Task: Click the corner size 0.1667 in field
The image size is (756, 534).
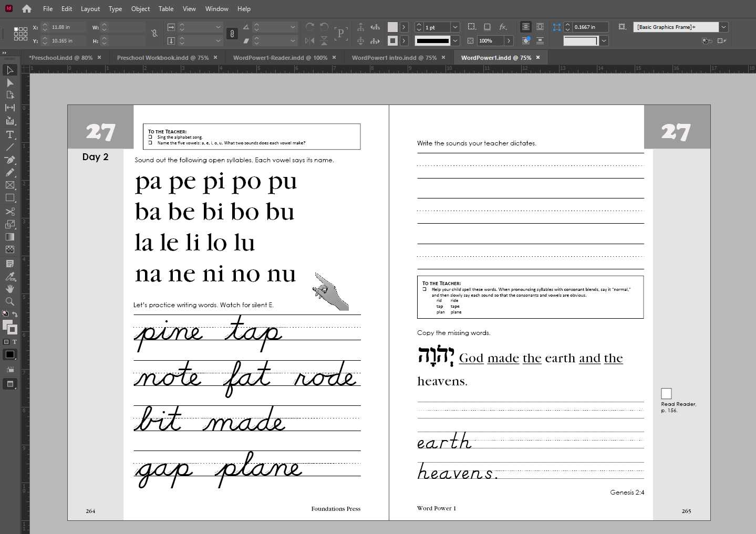Action: 591,27
